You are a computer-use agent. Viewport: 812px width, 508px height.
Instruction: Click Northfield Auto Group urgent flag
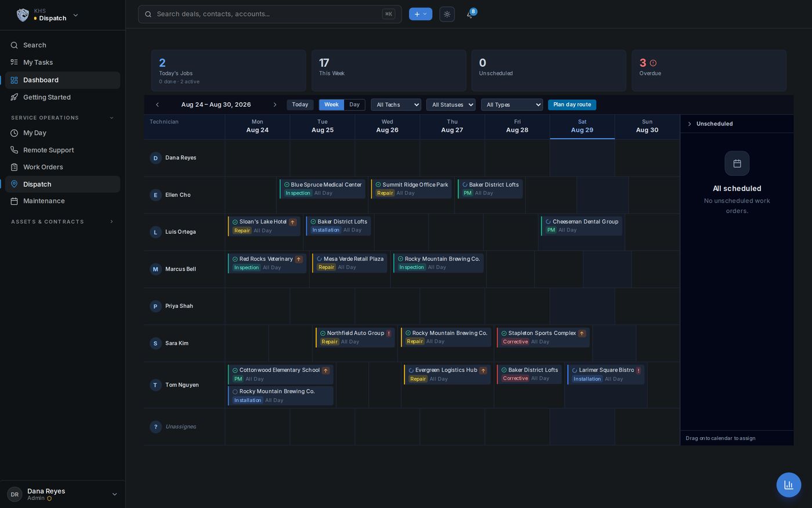(389, 333)
